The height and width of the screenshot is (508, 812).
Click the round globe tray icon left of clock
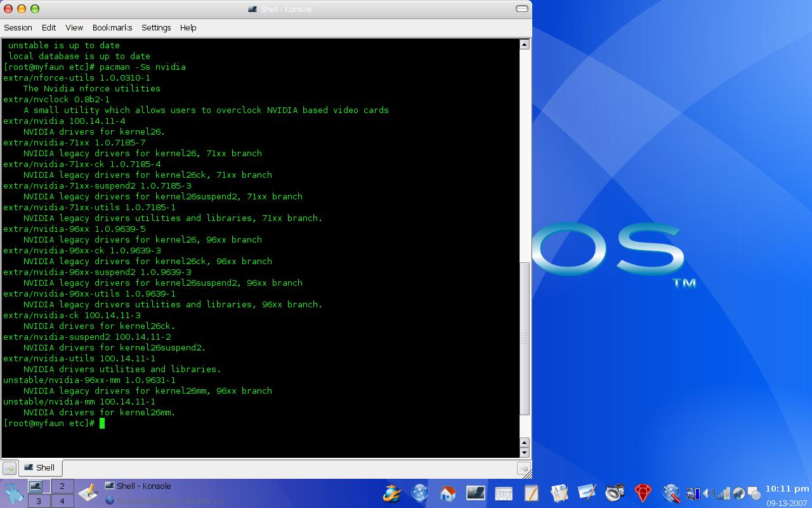[x=738, y=493]
